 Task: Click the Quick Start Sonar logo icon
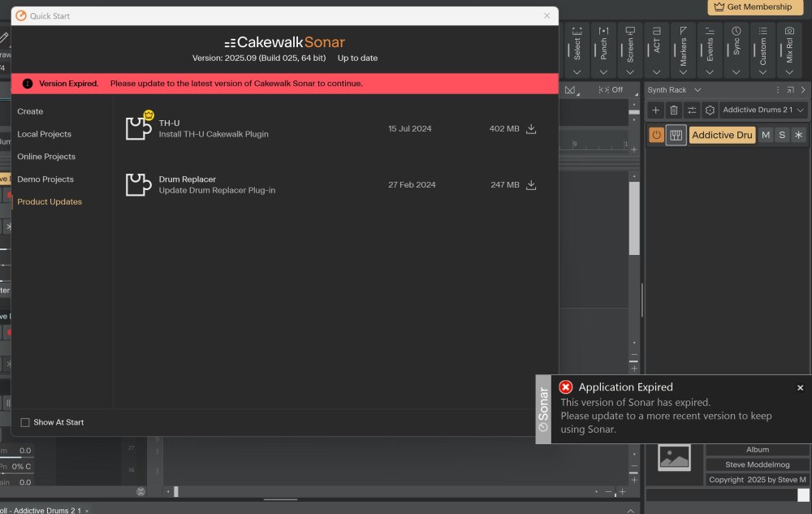click(21, 15)
